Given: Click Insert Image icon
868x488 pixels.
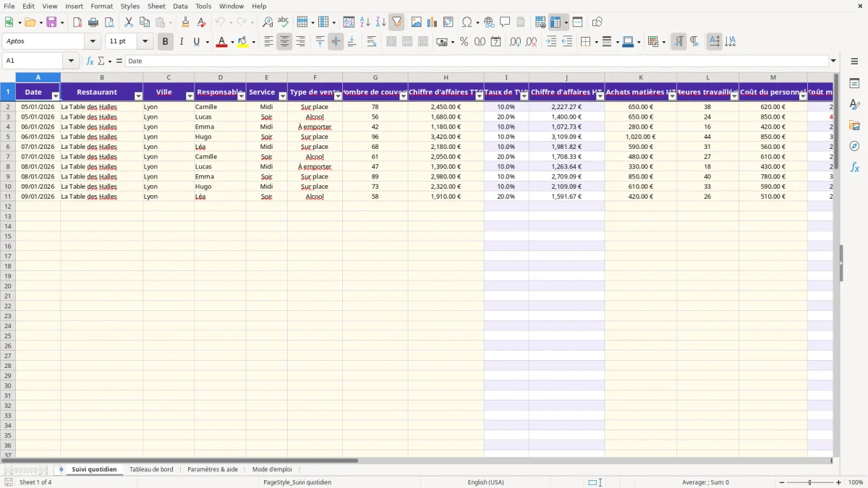Looking at the screenshot, I should 417,22.
